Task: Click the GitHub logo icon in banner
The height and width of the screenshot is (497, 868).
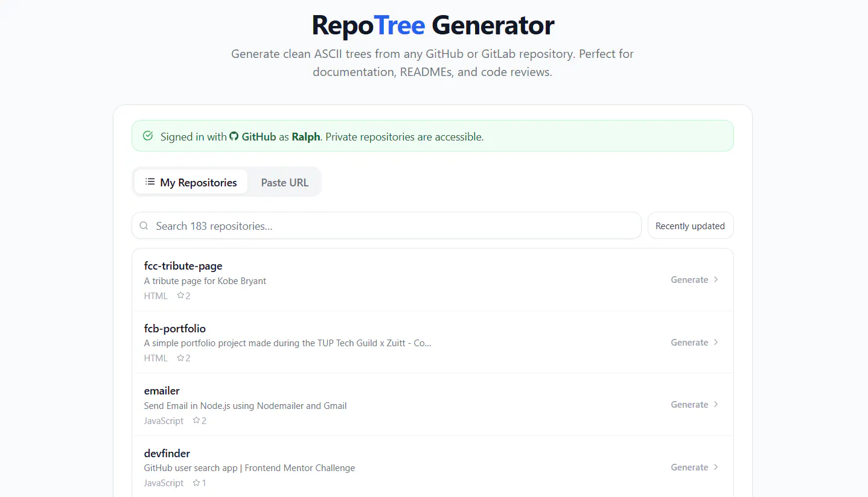Action: coord(234,136)
